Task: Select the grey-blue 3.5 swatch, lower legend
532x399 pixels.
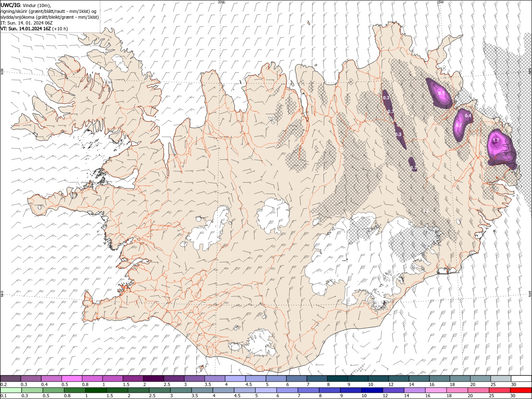Action: pos(202,390)
